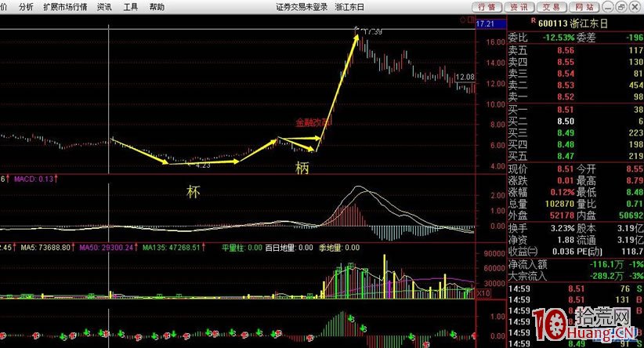
Task: Open the 工具 menu
Action: (x=131, y=7)
